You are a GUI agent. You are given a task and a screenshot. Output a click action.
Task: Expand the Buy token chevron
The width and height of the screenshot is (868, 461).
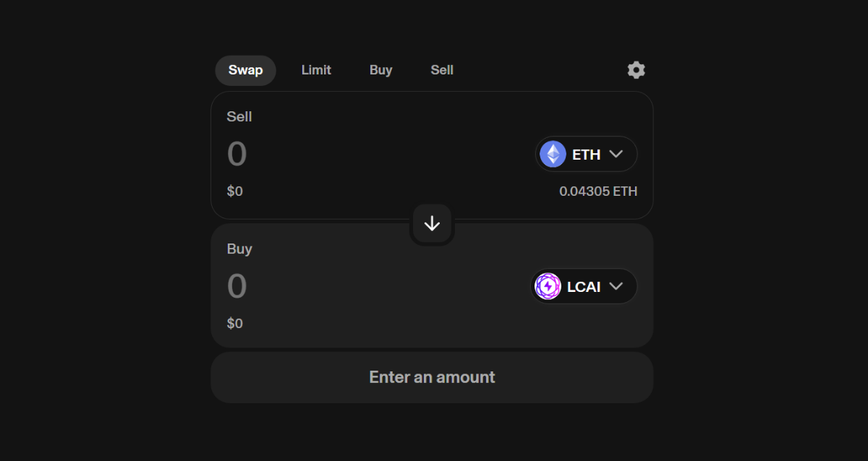point(616,286)
